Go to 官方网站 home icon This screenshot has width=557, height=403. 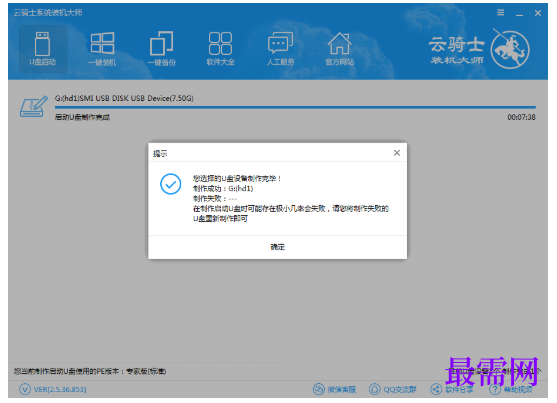340,49
